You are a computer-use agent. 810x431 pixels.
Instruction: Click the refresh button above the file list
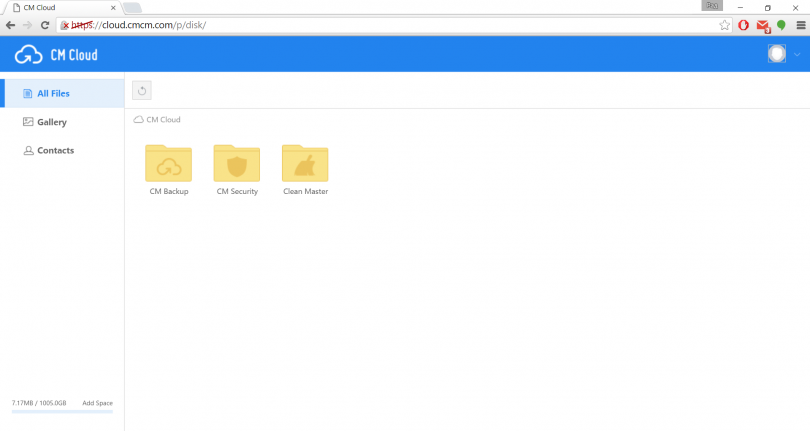(142, 91)
